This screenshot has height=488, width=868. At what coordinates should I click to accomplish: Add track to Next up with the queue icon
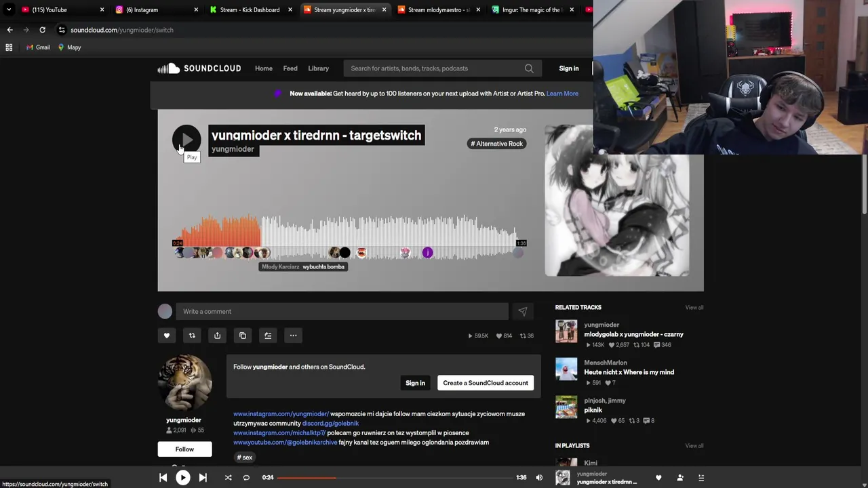[x=268, y=335]
